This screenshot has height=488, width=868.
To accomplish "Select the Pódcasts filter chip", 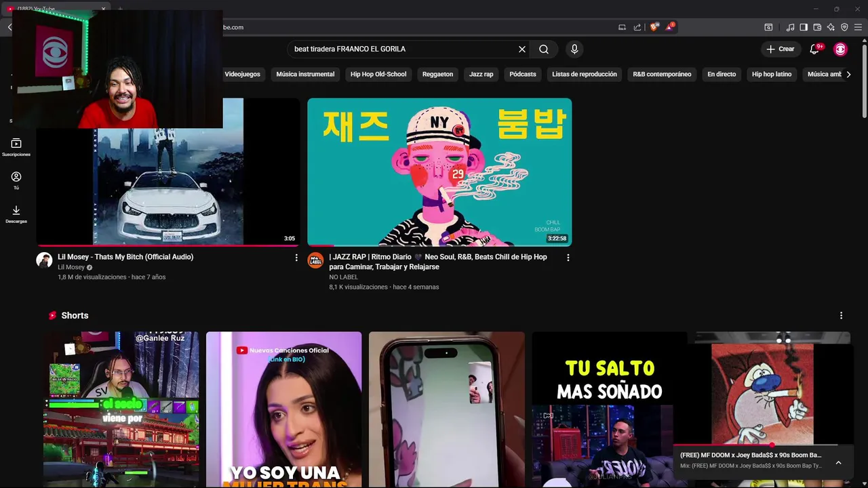I will (523, 74).
